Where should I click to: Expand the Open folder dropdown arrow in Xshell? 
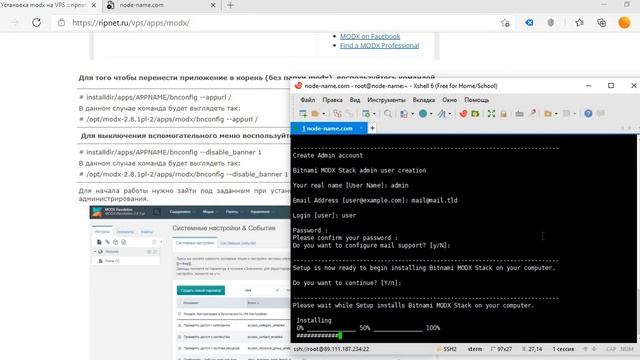pos(324,114)
